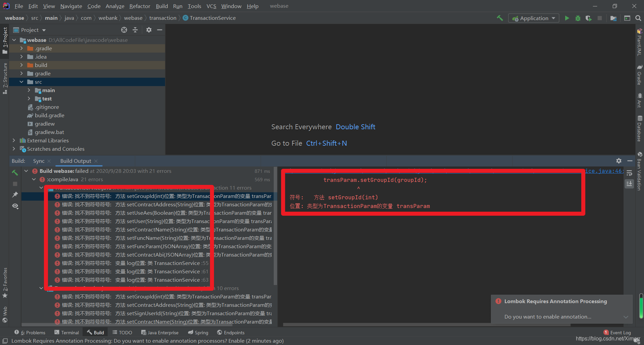Click build tree vertical scrollbar
Screen dimensions: 644x345
point(275,226)
